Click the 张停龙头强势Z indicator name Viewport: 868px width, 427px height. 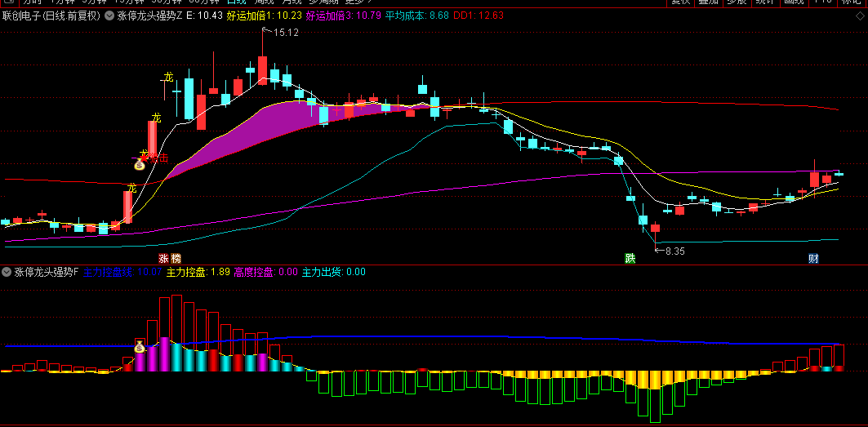click(x=149, y=16)
